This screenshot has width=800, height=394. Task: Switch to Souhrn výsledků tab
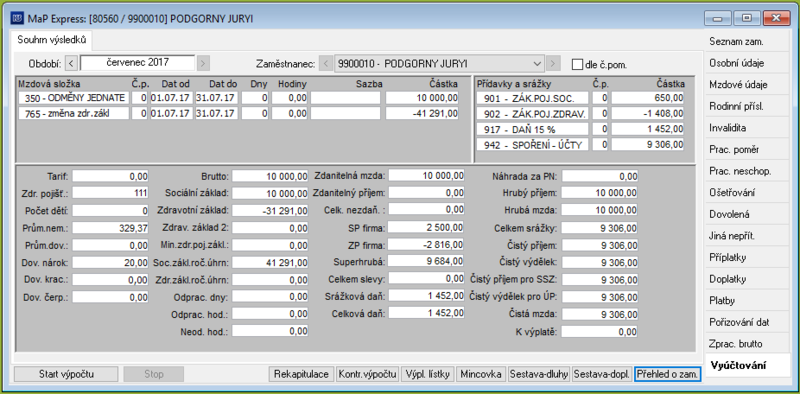[x=52, y=39]
